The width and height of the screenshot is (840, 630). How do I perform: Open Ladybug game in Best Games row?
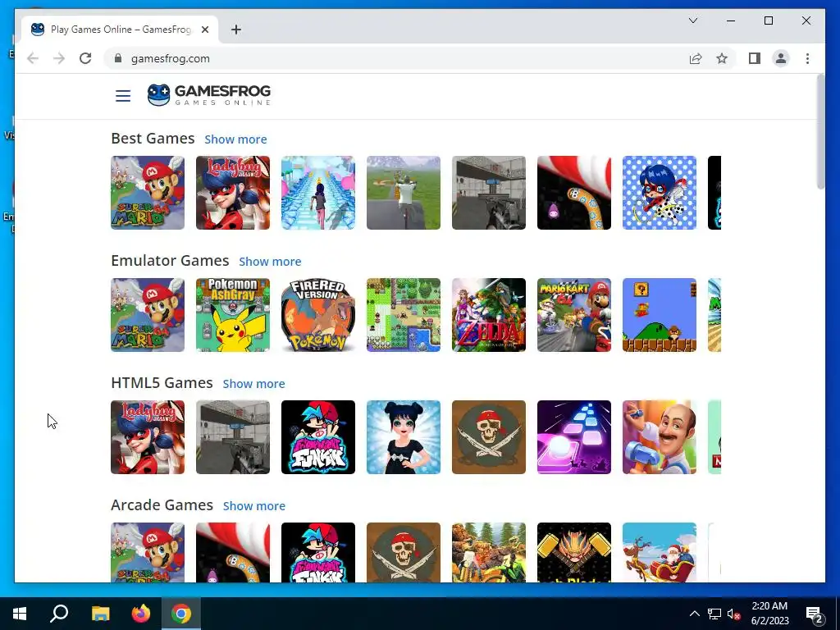[x=232, y=193]
